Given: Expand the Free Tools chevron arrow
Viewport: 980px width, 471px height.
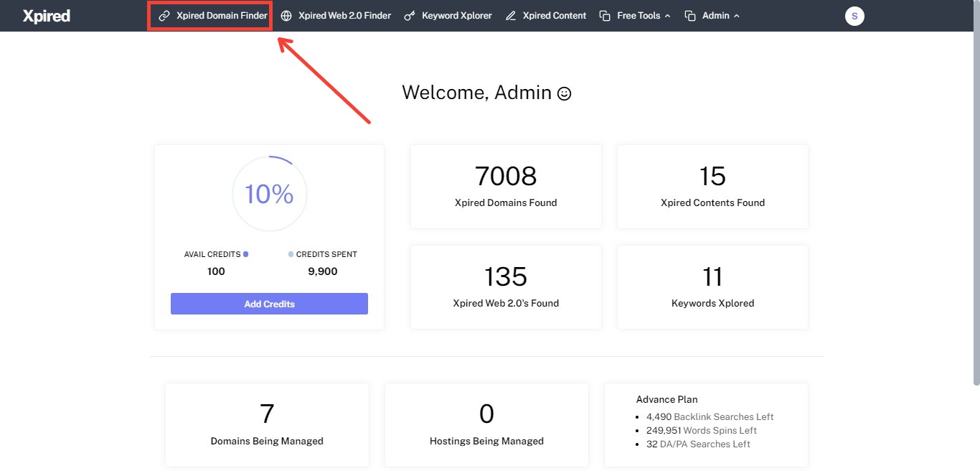Looking at the screenshot, I should 668,16.
